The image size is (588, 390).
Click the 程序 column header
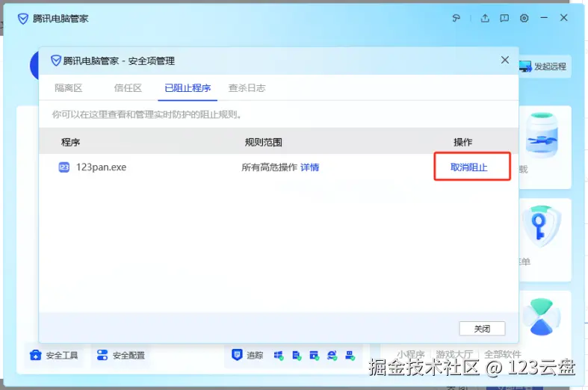pyautogui.click(x=70, y=142)
